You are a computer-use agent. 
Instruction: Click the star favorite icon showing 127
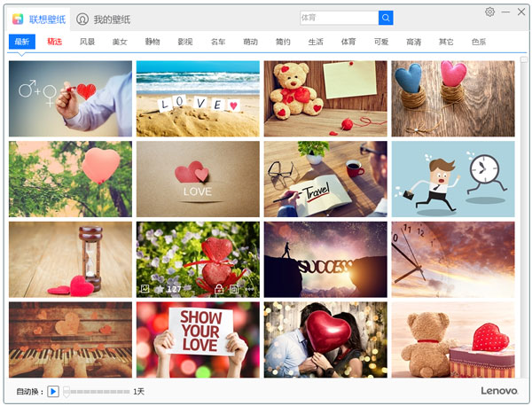pyautogui.click(x=160, y=289)
